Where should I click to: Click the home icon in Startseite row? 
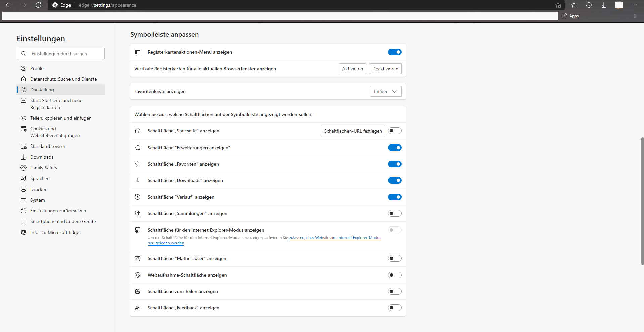(138, 131)
